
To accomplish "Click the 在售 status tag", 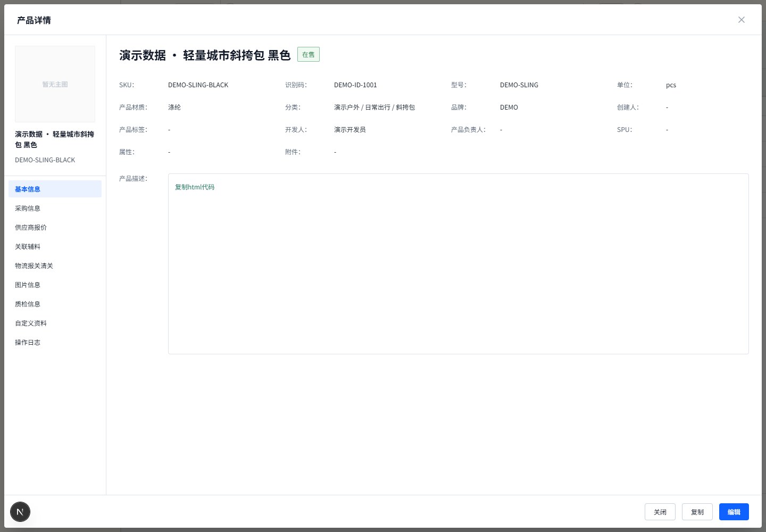I will [x=309, y=54].
